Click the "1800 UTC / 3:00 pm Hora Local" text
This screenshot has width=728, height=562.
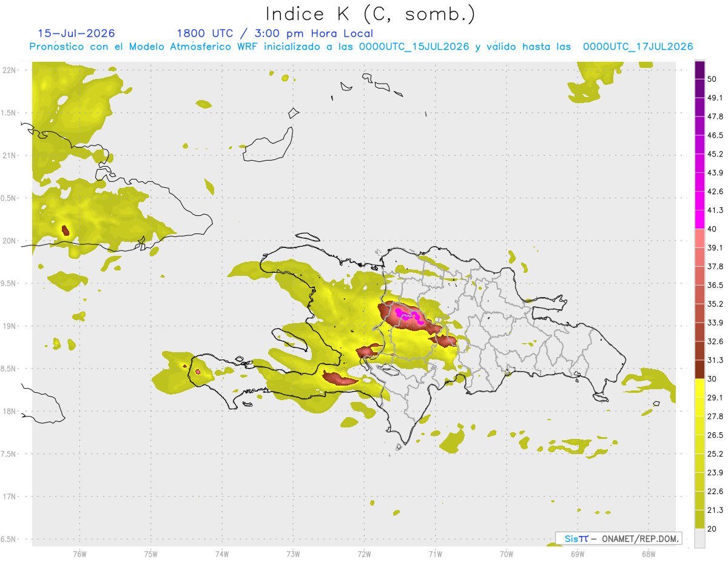coord(275,33)
